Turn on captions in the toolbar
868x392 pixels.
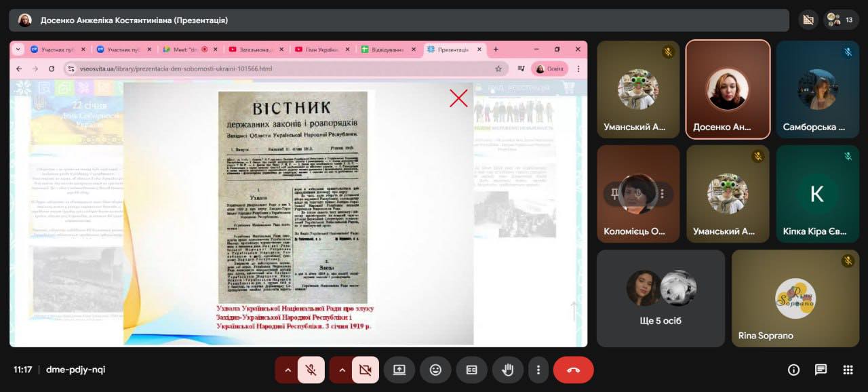click(471, 370)
